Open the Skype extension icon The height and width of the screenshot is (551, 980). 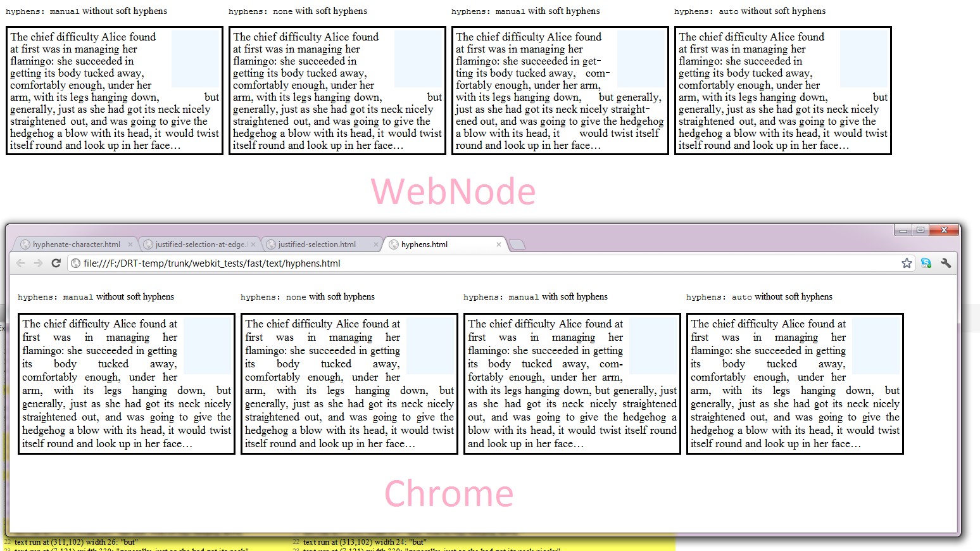tap(926, 263)
